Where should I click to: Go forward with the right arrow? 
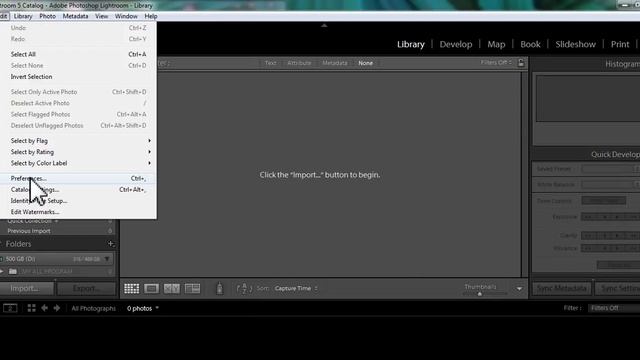coord(57,308)
